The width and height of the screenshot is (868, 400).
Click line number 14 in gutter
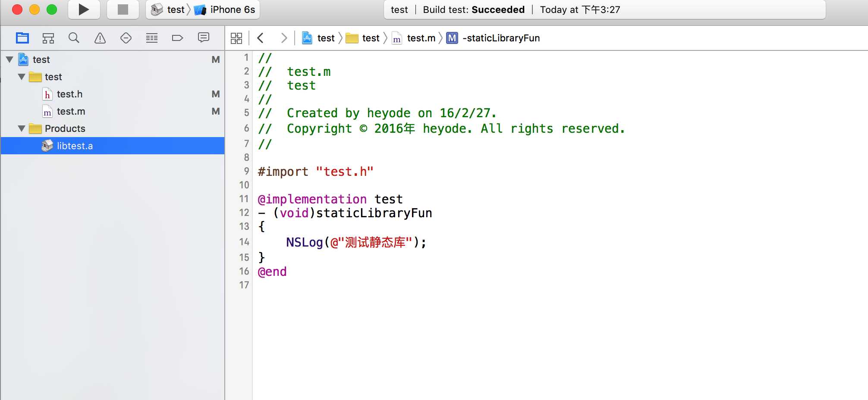pyautogui.click(x=244, y=242)
